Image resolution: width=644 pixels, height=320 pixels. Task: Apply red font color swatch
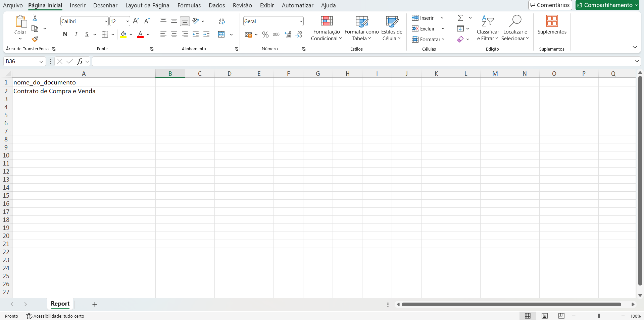pos(140,35)
